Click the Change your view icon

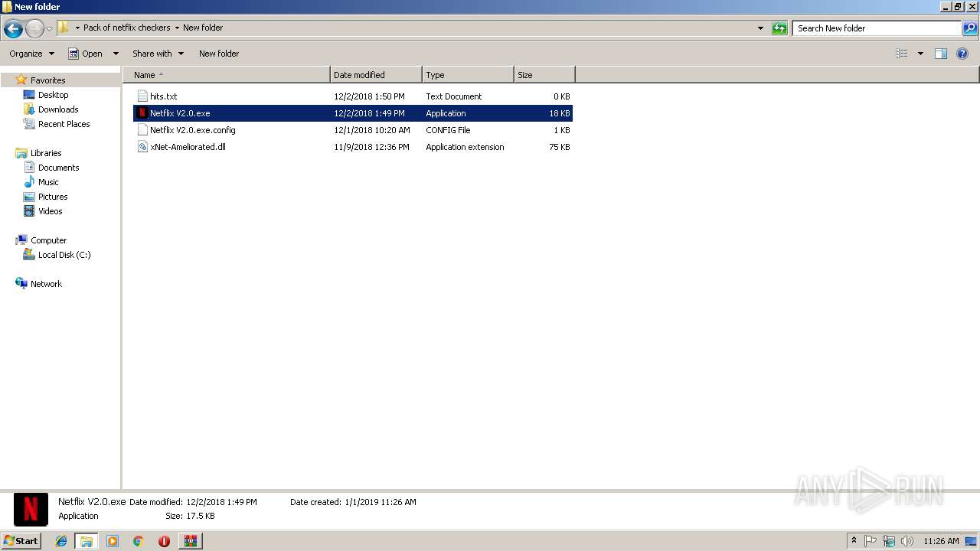pyautogui.click(x=902, y=54)
